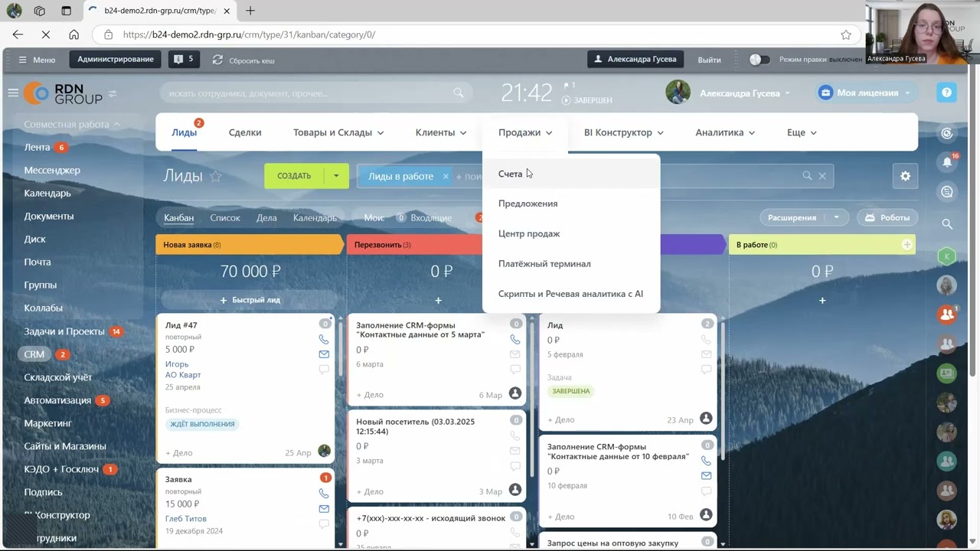980x551 pixels.
Task: Open the Лид #47 card title
Action: [x=181, y=325]
